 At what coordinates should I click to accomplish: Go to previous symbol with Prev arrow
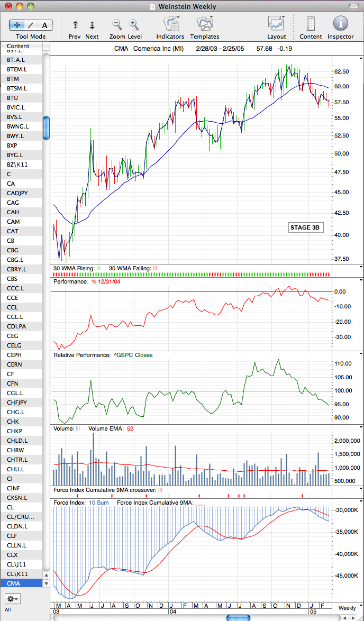75,25
